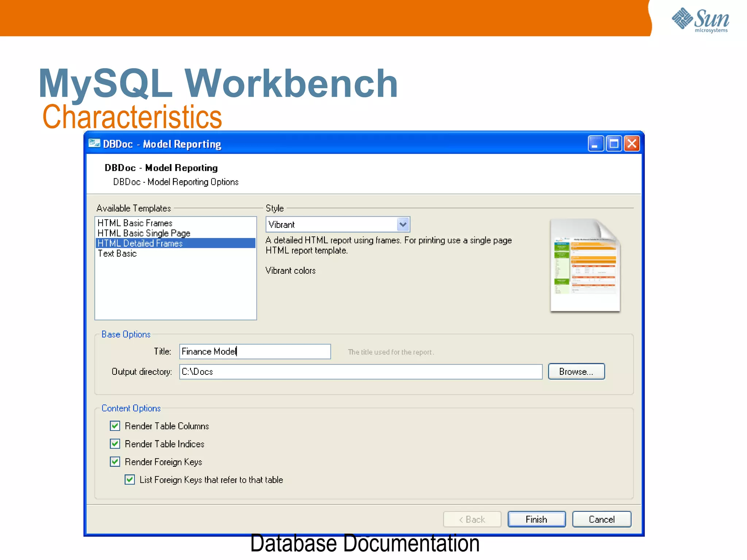Click the report template preview thumbnail
This screenshot has width=747, height=560.
[x=585, y=265]
